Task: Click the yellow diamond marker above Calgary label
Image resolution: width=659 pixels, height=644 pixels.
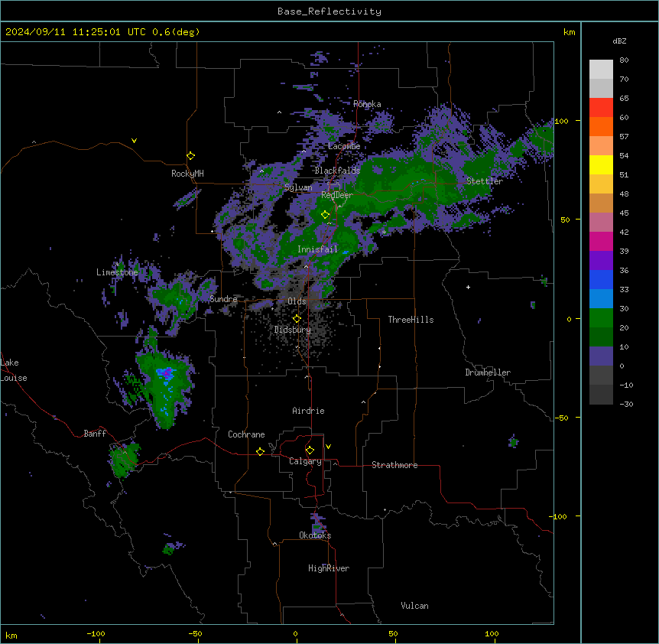Action: tap(310, 450)
